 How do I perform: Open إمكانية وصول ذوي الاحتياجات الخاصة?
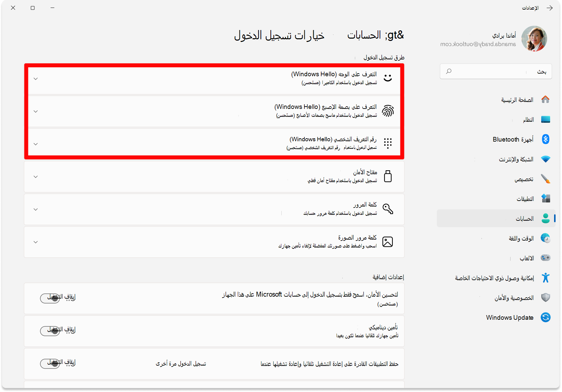point(496,278)
